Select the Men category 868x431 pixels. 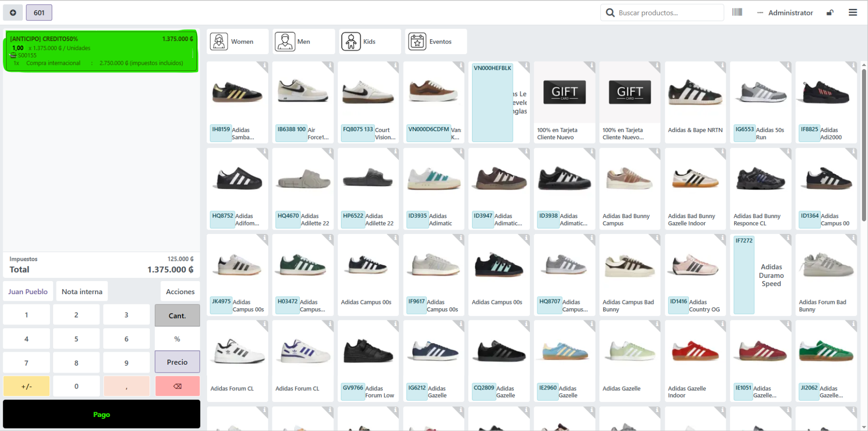point(304,42)
